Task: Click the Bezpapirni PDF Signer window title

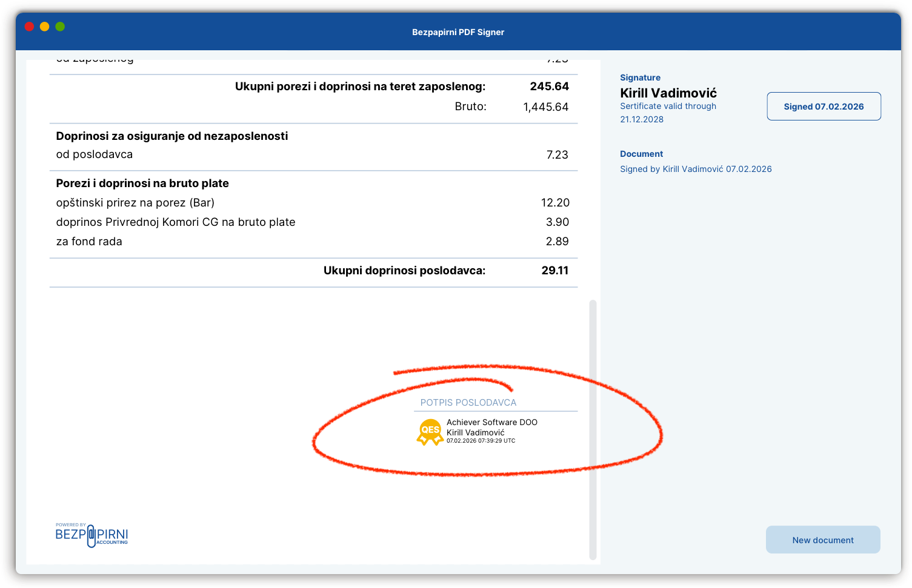Action: pos(458,32)
